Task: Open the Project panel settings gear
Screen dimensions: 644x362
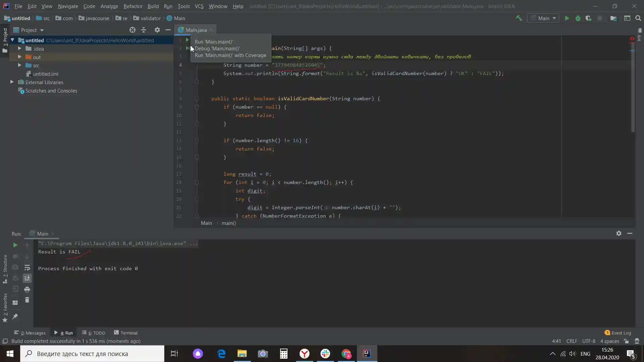Action: point(157,30)
